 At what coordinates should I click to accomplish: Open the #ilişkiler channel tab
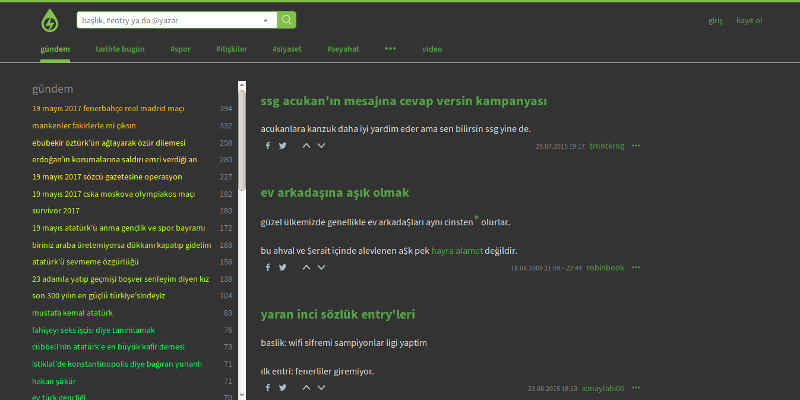pos(232,49)
